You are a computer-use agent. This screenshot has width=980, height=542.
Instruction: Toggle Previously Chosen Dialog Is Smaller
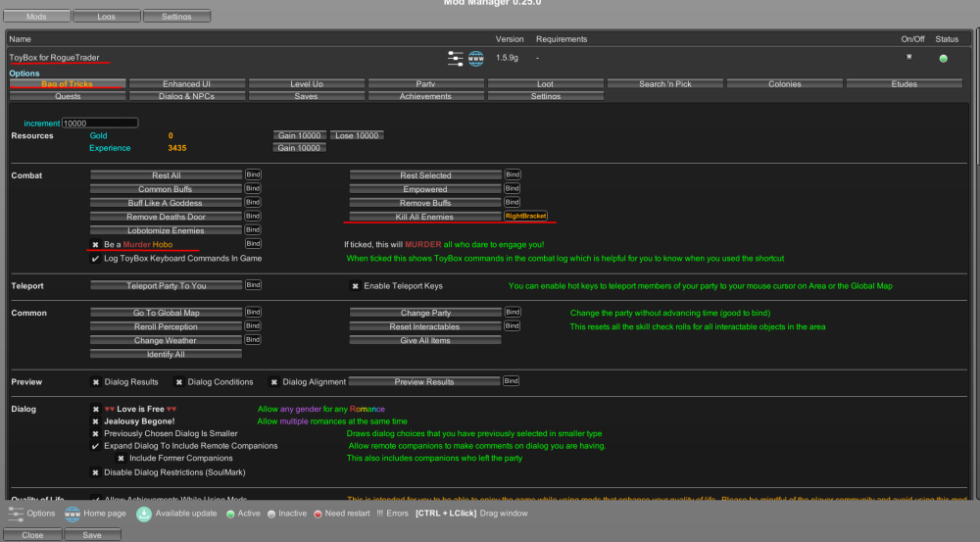pyautogui.click(x=96, y=433)
